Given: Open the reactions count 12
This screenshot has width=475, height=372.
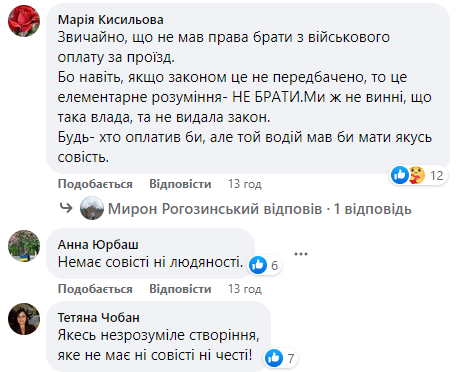Looking at the screenshot, I should [x=436, y=175].
